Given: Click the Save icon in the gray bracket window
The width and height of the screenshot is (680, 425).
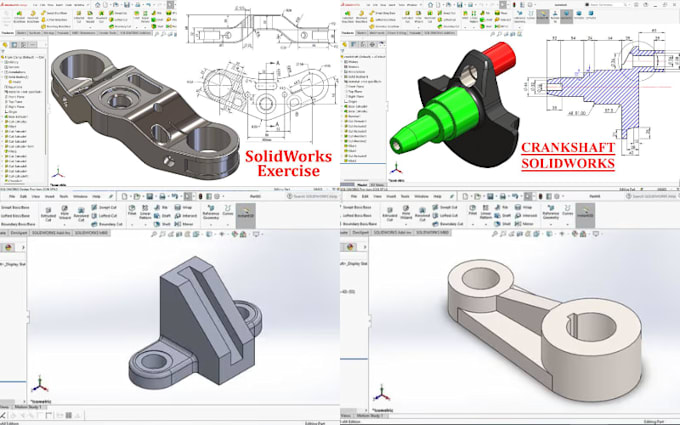Looking at the screenshot, I should tap(150, 196).
